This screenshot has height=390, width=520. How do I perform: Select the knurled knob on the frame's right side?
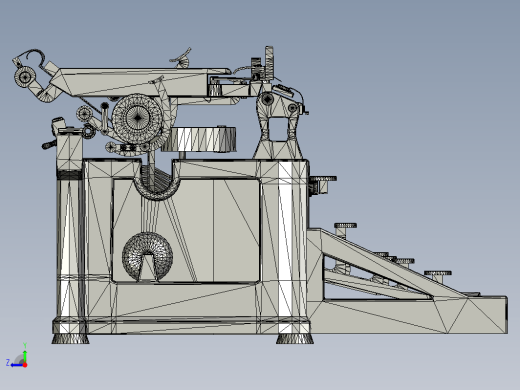pyautogui.click(x=323, y=179)
